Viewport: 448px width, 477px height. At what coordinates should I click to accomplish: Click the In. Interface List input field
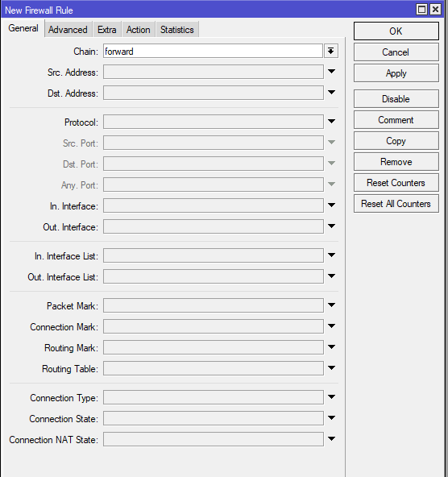pos(214,255)
